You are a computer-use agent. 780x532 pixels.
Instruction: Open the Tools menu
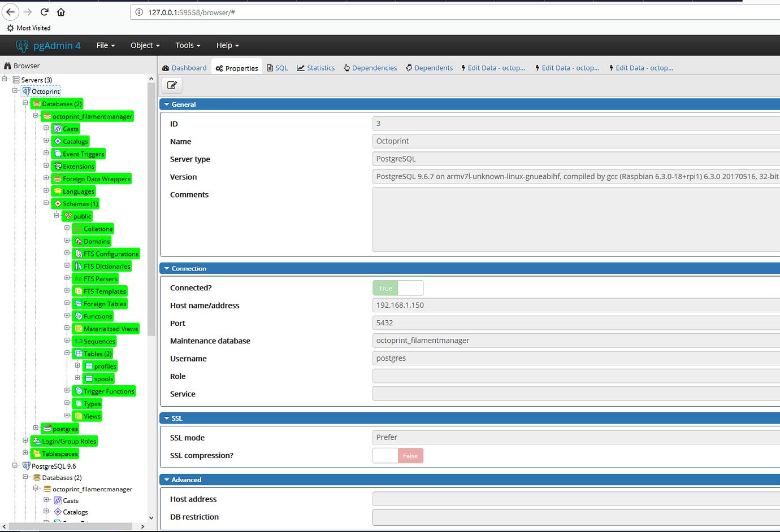[188, 46]
